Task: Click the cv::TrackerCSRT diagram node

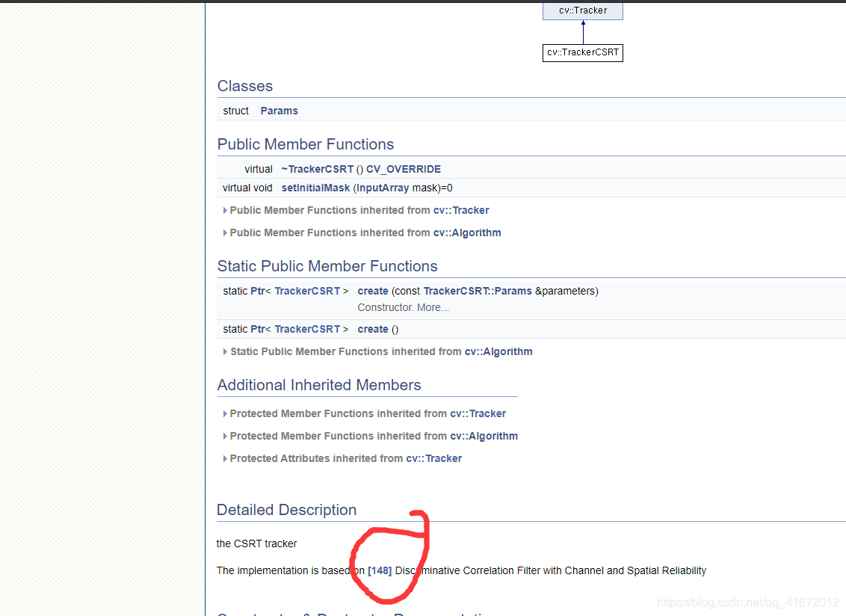Action: click(583, 52)
